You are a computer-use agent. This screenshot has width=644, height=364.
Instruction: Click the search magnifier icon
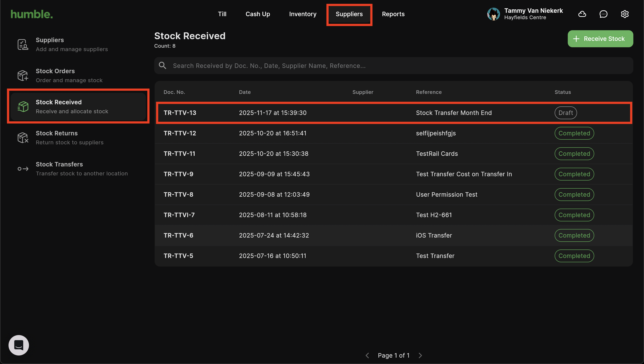coord(162,66)
